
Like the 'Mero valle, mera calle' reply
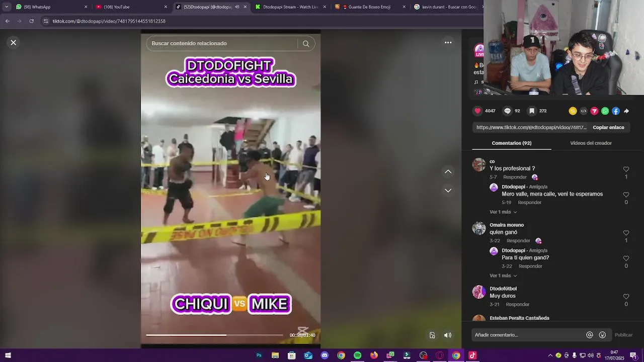(626, 195)
